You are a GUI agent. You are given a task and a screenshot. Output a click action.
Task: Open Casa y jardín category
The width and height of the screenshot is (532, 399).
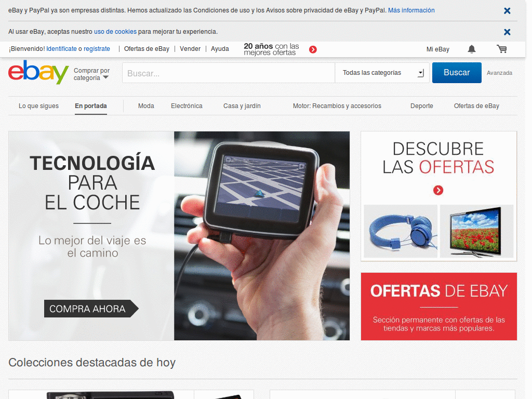[x=242, y=106]
